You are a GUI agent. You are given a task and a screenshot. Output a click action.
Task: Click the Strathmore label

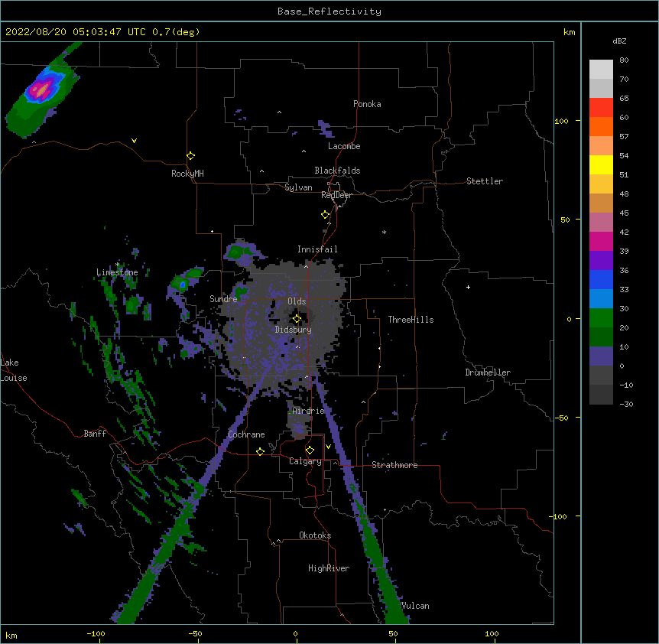coord(394,465)
